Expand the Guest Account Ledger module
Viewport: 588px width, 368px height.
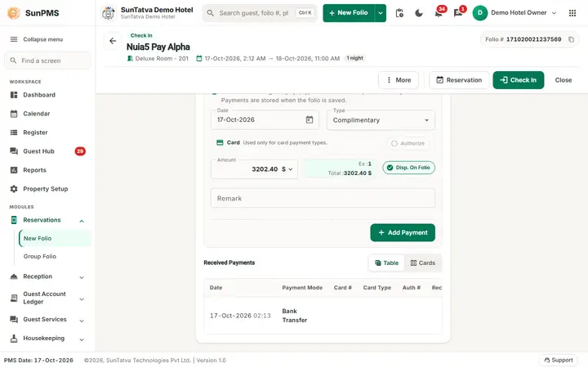point(82,299)
